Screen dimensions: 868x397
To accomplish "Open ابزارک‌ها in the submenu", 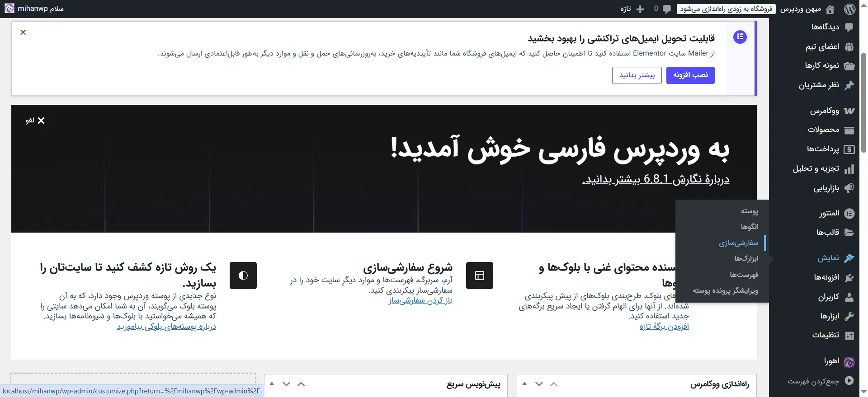I will coord(746,259).
